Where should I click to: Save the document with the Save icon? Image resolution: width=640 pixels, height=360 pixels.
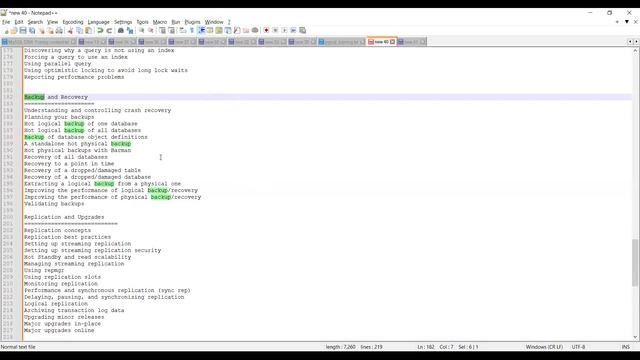click(23, 31)
